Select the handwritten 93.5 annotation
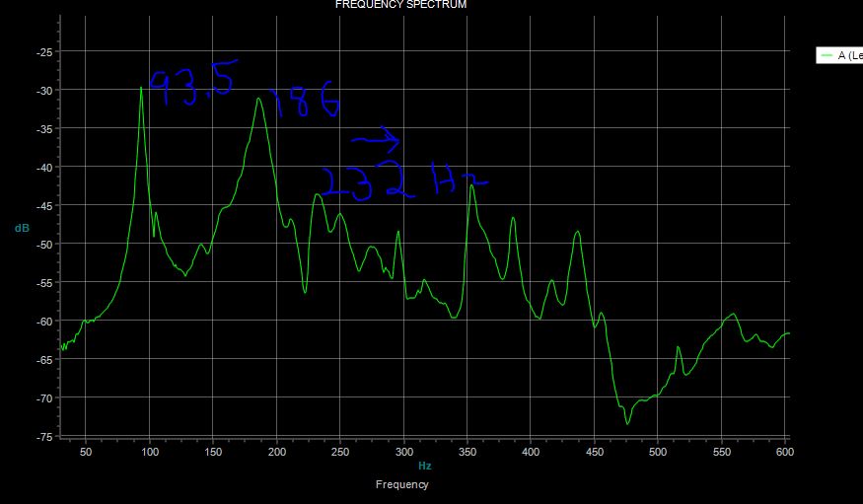 (x=192, y=86)
